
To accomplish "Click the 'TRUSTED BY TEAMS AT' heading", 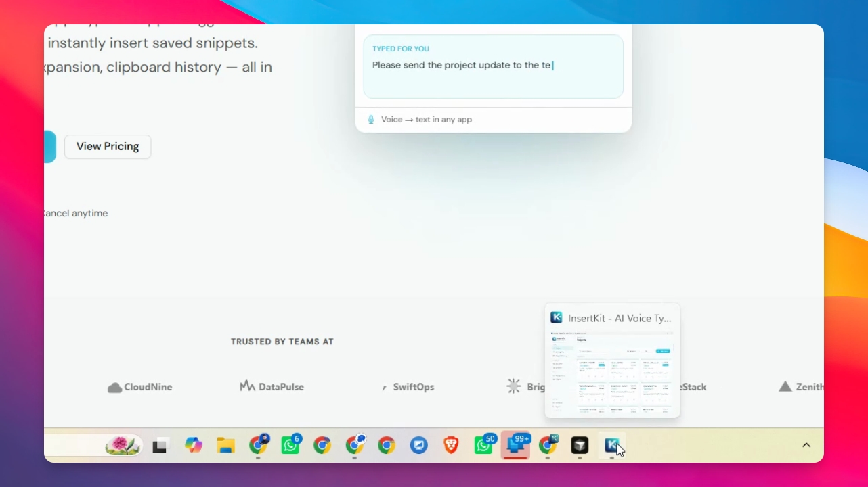I will coord(282,342).
